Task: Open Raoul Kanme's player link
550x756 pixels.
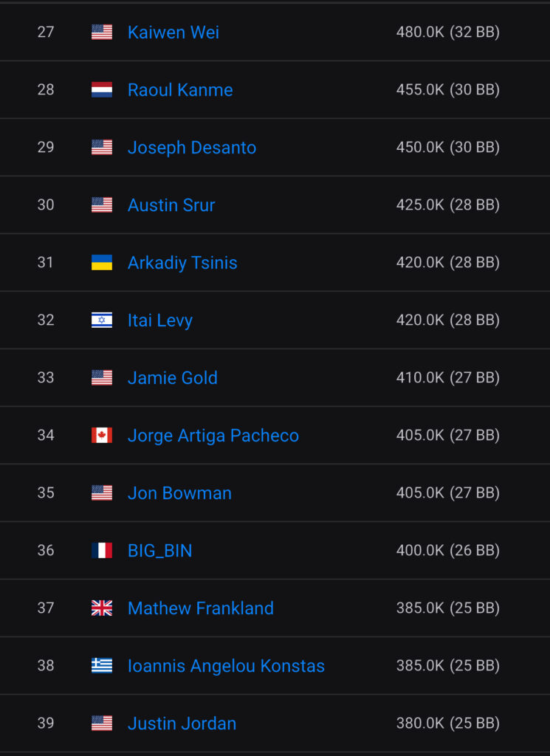Action: click(x=180, y=90)
